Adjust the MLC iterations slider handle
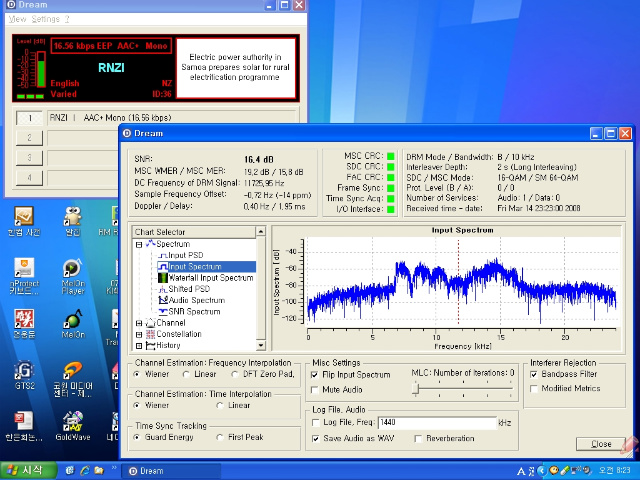640x480 pixels. [416, 389]
